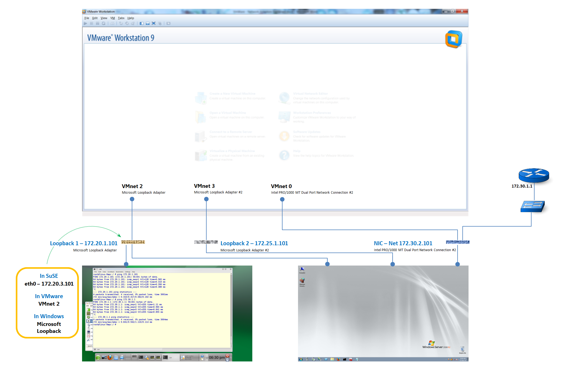
Task: Click Open a Virtual Machine link
Action: point(227,113)
